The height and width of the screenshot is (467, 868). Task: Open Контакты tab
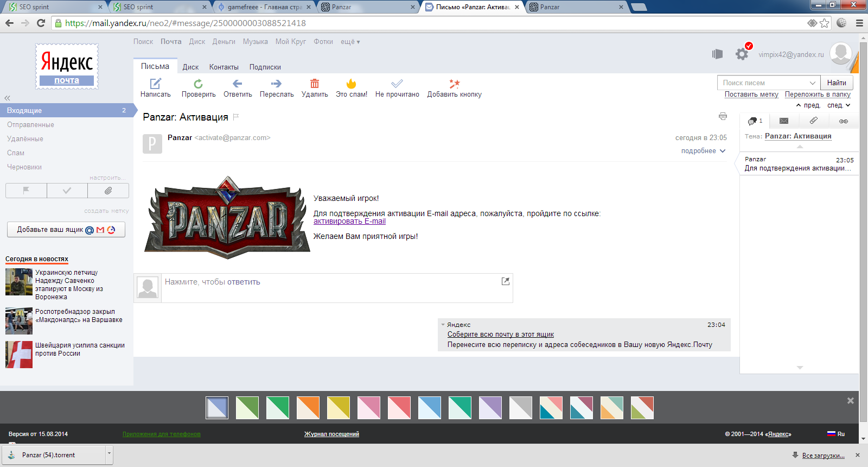(224, 67)
